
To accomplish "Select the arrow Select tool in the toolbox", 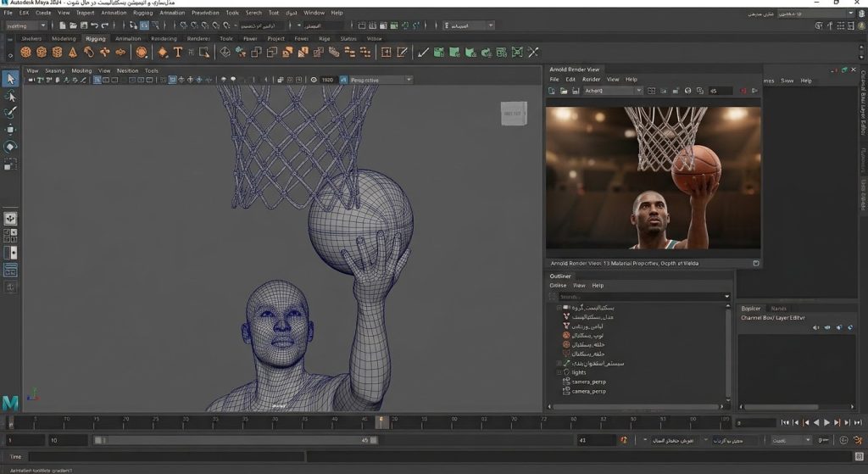I will [x=10, y=79].
